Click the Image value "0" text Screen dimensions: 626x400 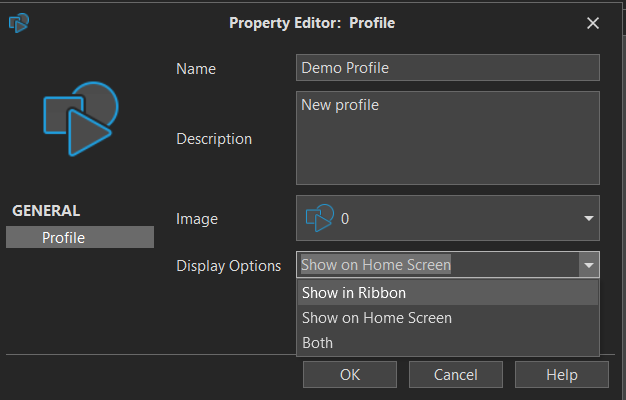[x=345, y=218]
